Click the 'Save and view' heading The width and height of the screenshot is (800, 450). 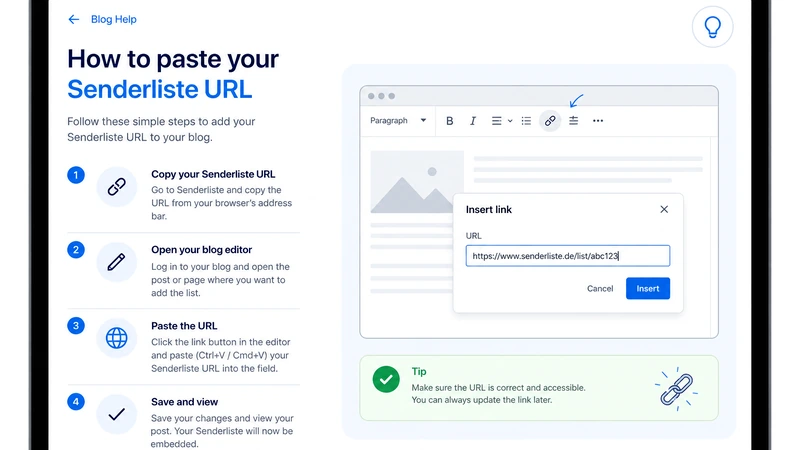tap(184, 402)
